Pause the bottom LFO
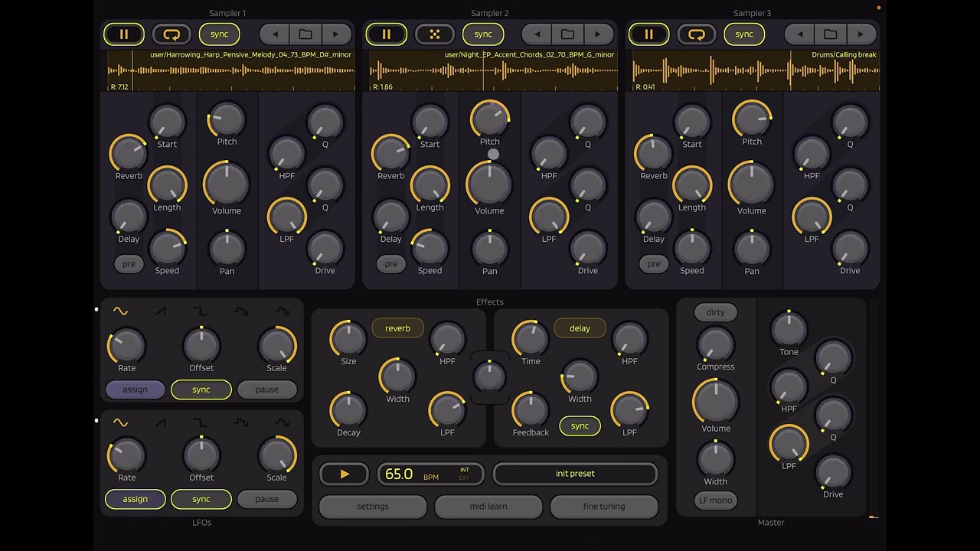This screenshot has height=551, width=980. click(266, 499)
